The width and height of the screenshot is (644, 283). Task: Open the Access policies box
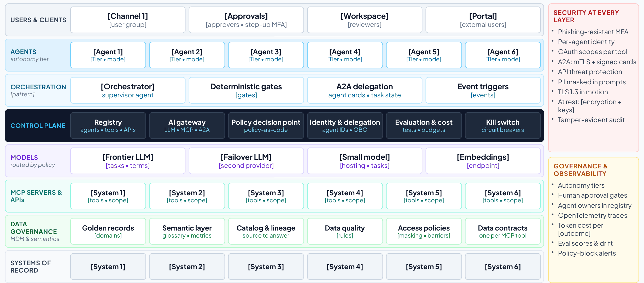click(424, 231)
